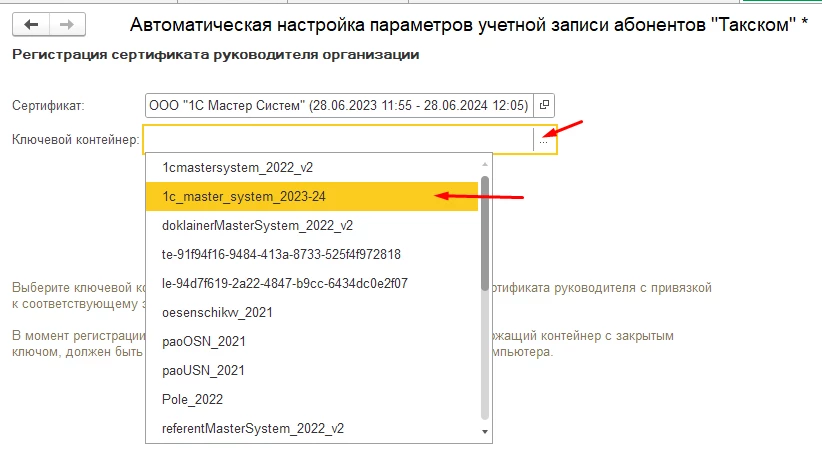Click the Сертификат field with ООО 1С Мастер Систем
The width and height of the screenshot is (822, 452).
click(339, 105)
